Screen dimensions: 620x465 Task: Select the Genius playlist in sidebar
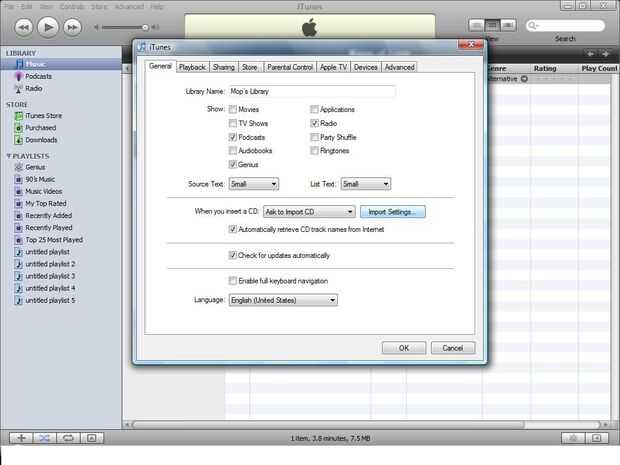pyautogui.click(x=35, y=167)
